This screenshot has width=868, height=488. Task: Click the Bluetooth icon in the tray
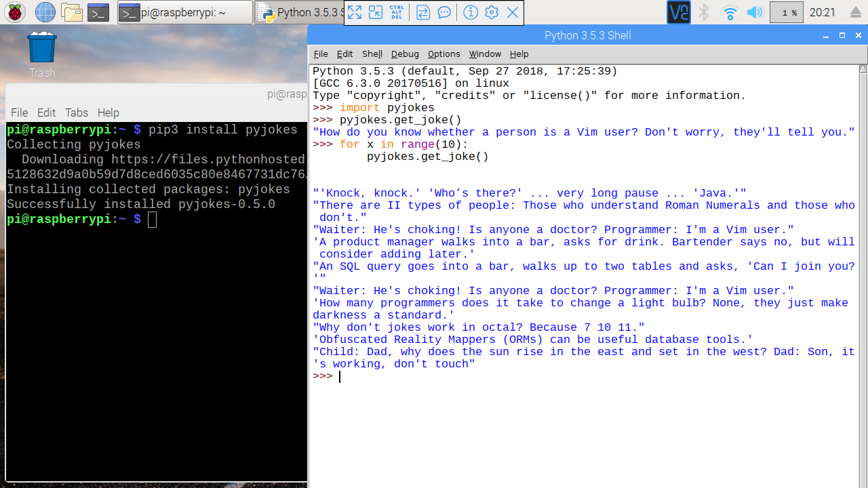[x=703, y=12]
